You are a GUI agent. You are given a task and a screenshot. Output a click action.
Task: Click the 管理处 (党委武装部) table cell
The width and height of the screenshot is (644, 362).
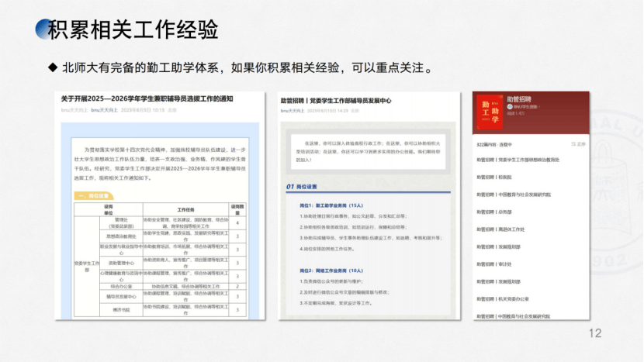[x=121, y=223]
